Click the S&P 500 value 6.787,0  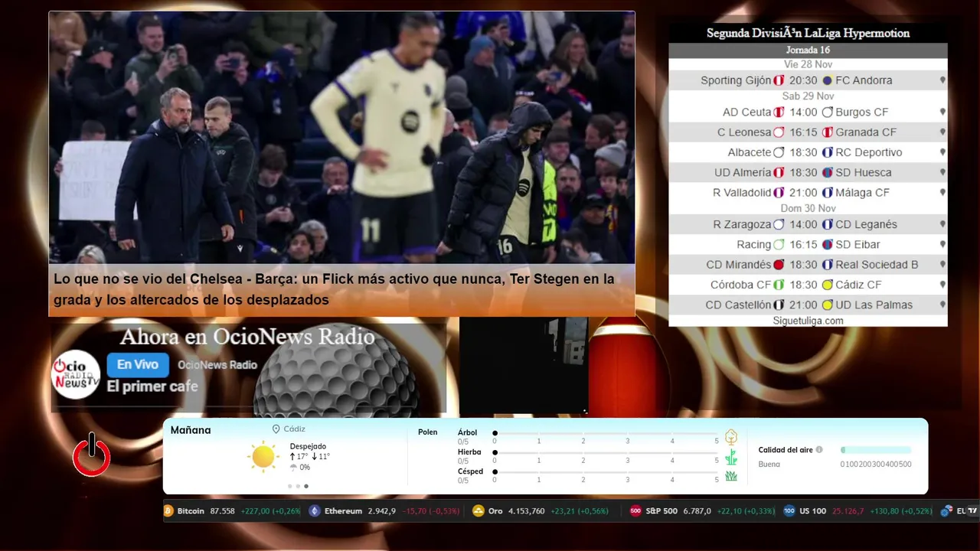[x=697, y=511]
